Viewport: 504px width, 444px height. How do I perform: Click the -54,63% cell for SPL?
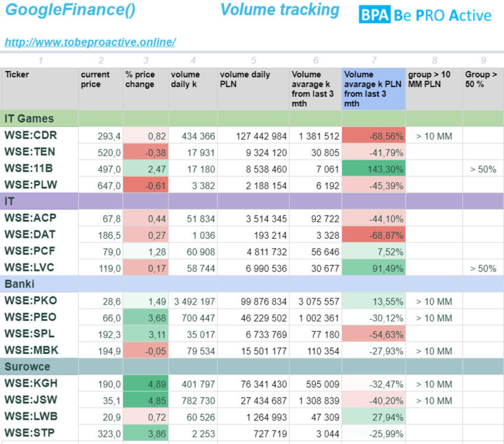click(x=374, y=334)
